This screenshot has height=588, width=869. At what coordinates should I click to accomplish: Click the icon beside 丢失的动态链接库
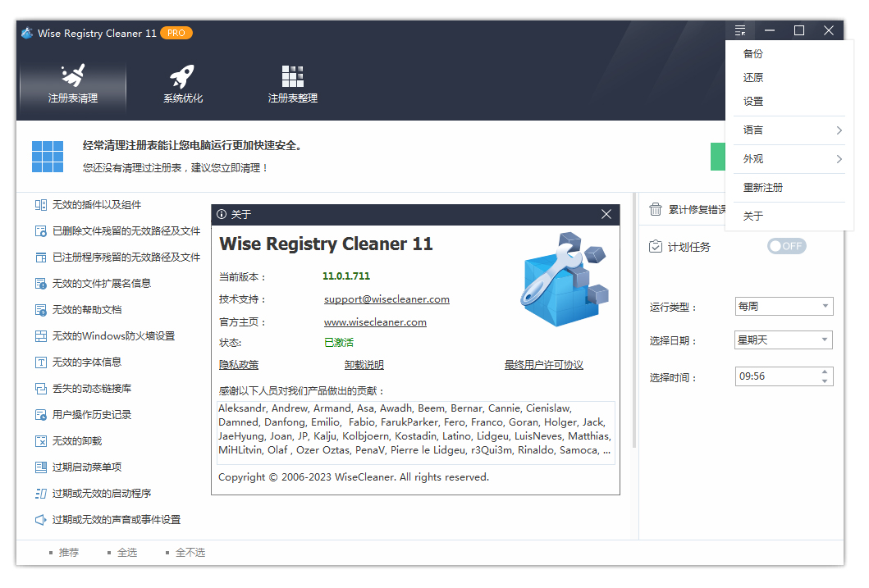40,389
